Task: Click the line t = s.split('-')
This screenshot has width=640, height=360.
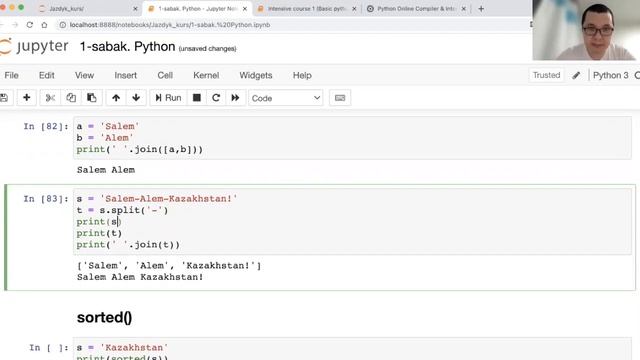Action: 122,210
